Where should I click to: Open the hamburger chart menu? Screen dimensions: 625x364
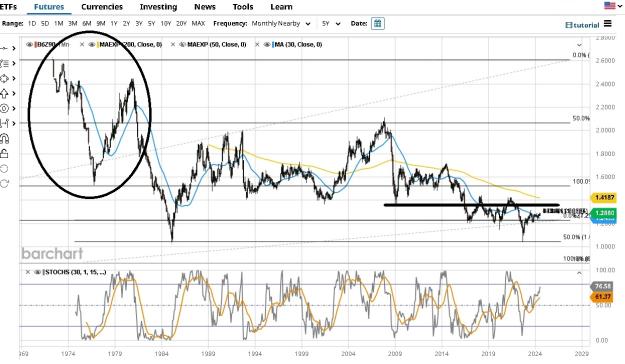(607, 24)
